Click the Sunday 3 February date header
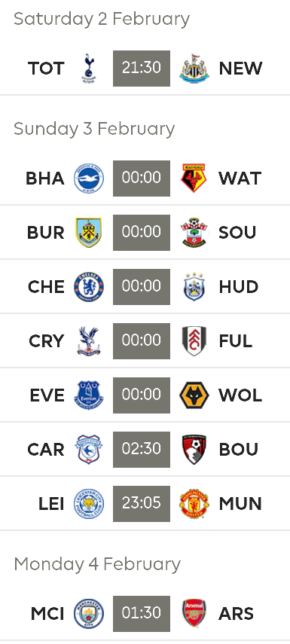This screenshot has height=644, width=290. click(x=94, y=129)
